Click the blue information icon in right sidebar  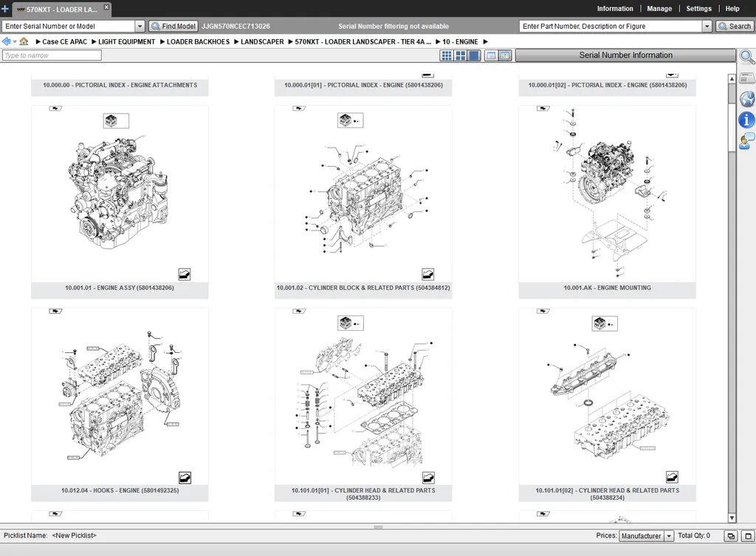pos(747,120)
